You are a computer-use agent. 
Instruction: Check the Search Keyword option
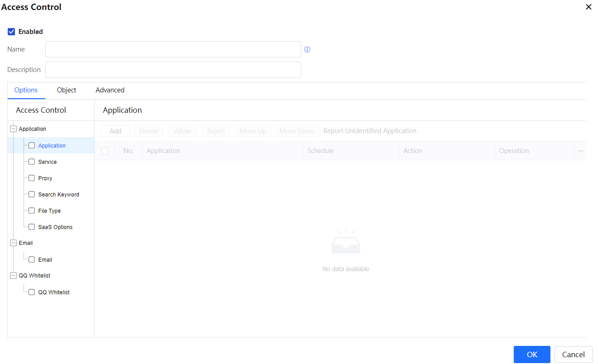(32, 194)
